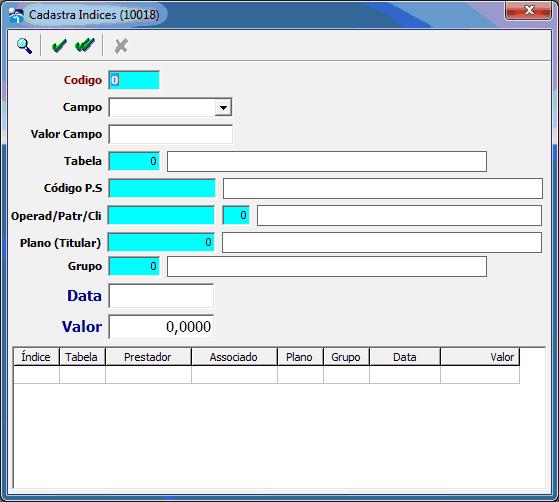Click the single green checkmark confirm icon
This screenshot has height=502, width=559.
coord(59,46)
